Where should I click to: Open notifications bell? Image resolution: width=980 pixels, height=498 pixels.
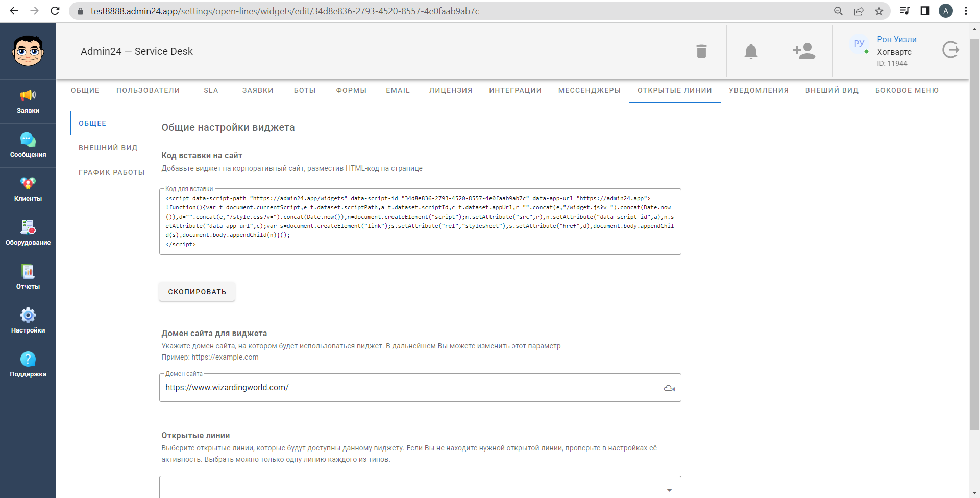[751, 51]
